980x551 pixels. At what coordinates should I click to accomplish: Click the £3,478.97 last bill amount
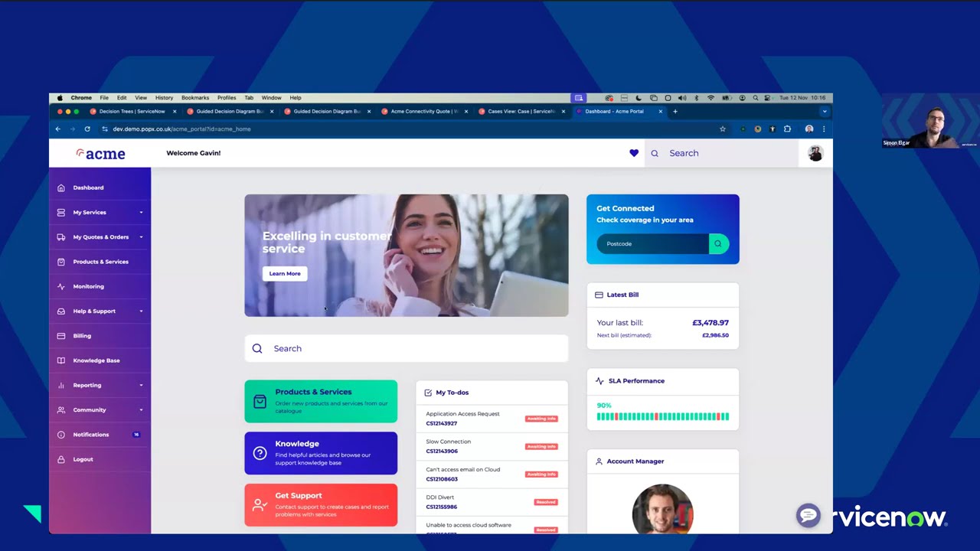tap(710, 323)
